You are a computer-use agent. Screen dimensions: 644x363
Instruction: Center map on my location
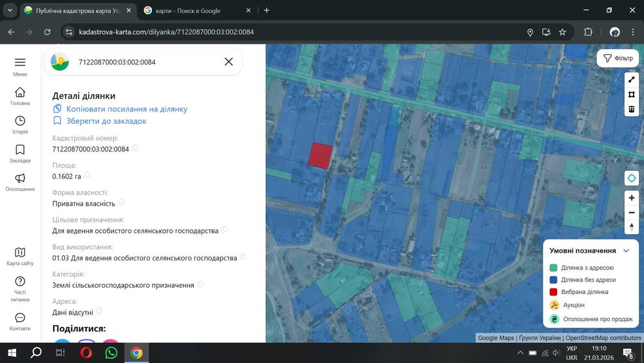point(632,178)
